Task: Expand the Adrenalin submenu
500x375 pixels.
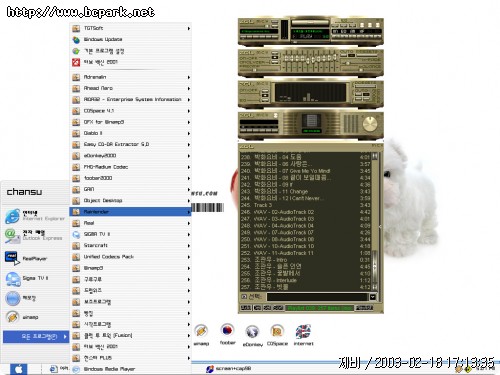Action: tap(130, 77)
